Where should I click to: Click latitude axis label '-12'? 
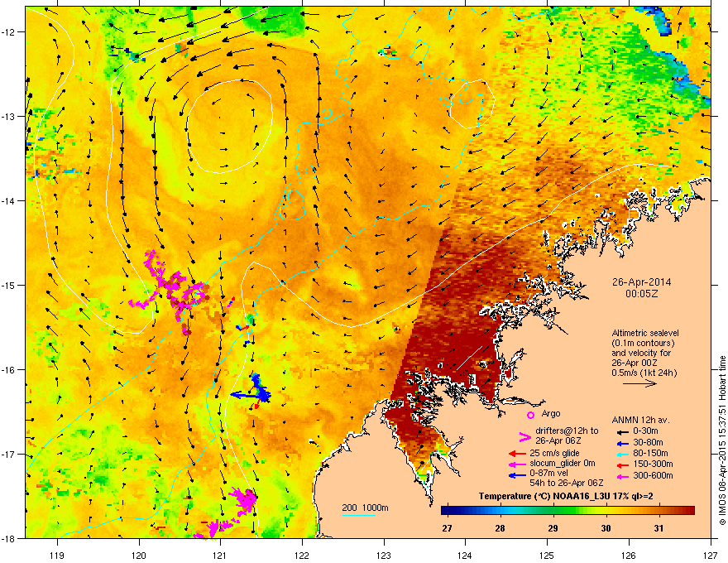9,32
